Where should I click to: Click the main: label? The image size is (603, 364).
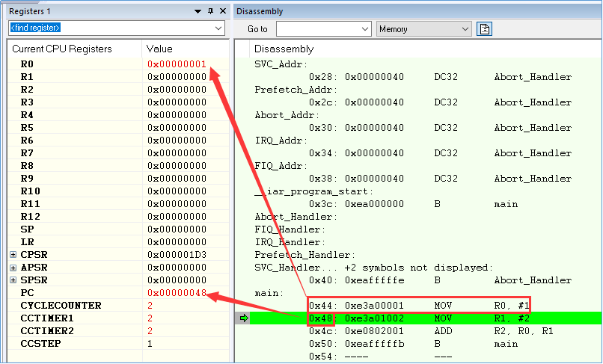269,293
